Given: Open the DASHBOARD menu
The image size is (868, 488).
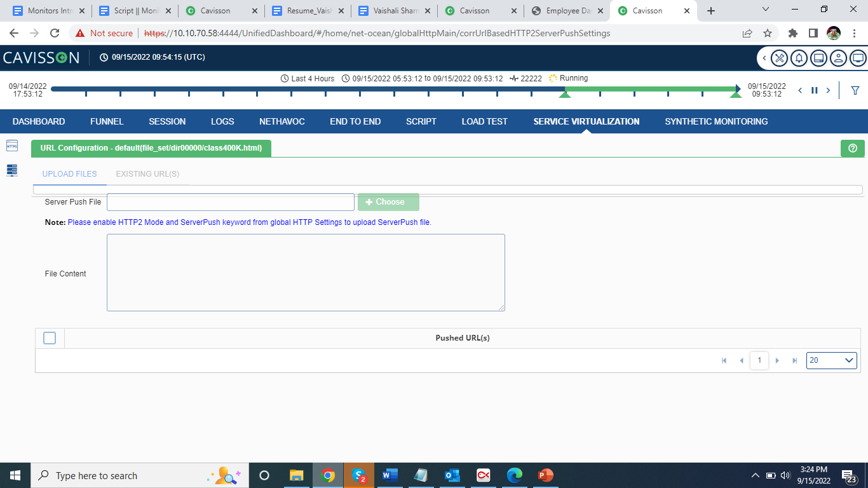Looking at the screenshot, I should [39, 121].
